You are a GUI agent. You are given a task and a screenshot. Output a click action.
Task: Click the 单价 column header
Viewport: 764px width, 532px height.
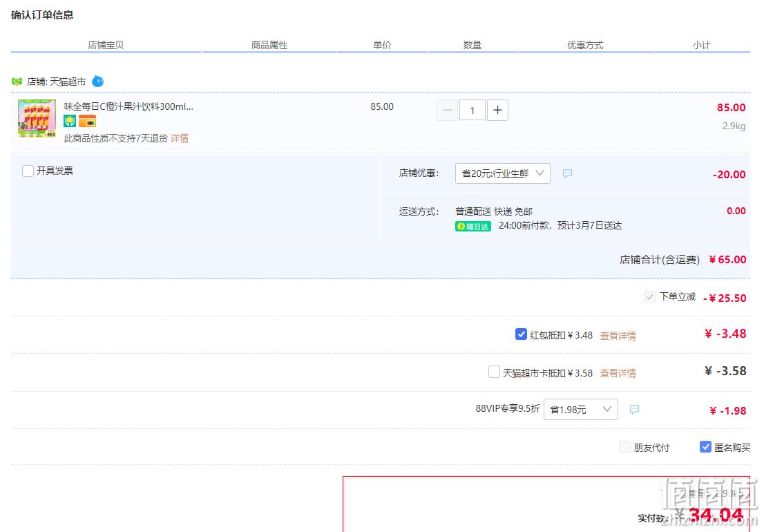pyautogui.click(x=382, y=46)
